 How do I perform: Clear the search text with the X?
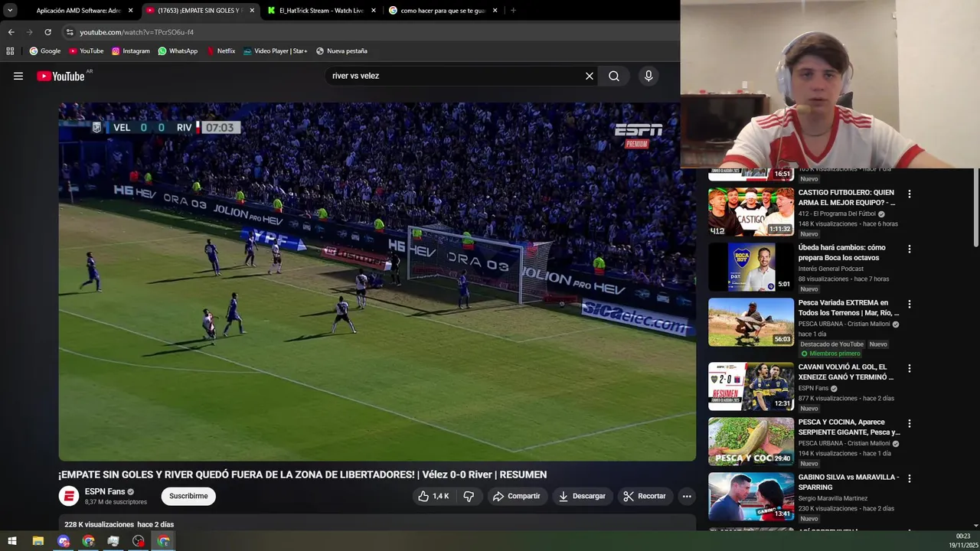tap(590, 76)
